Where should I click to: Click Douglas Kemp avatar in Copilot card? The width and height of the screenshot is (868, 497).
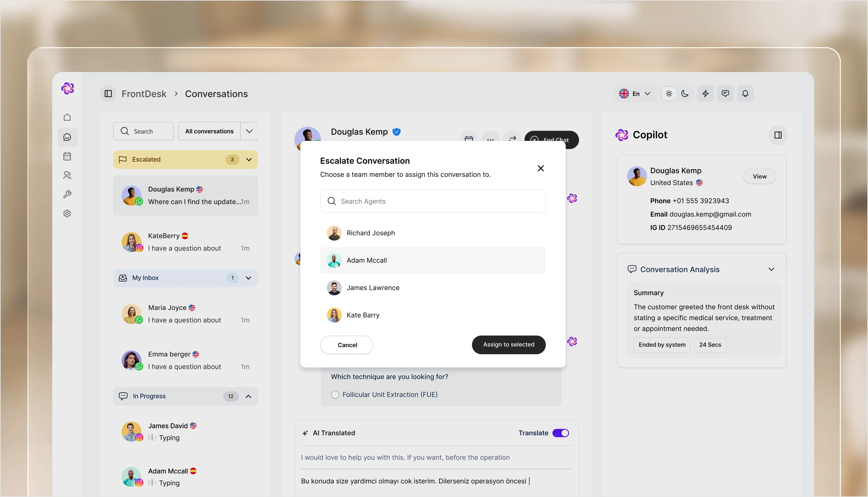click(636, 176)
